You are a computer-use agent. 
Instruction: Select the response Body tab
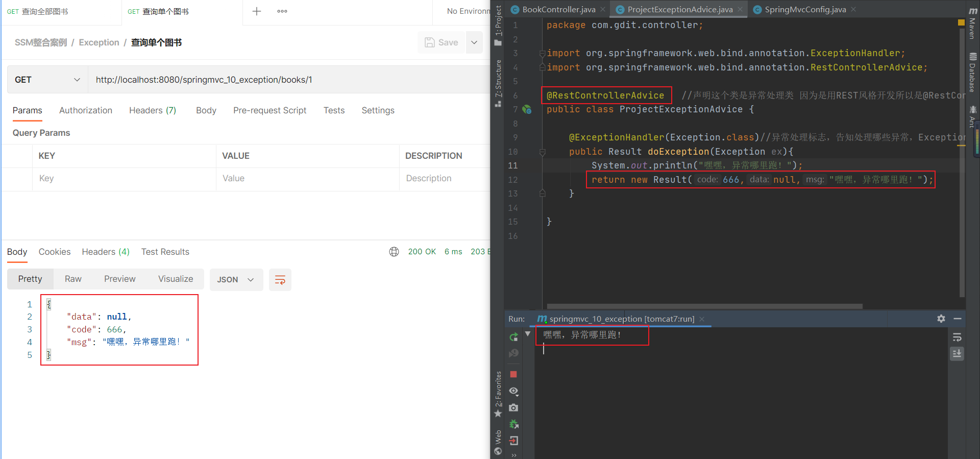(x=17, y=252)
